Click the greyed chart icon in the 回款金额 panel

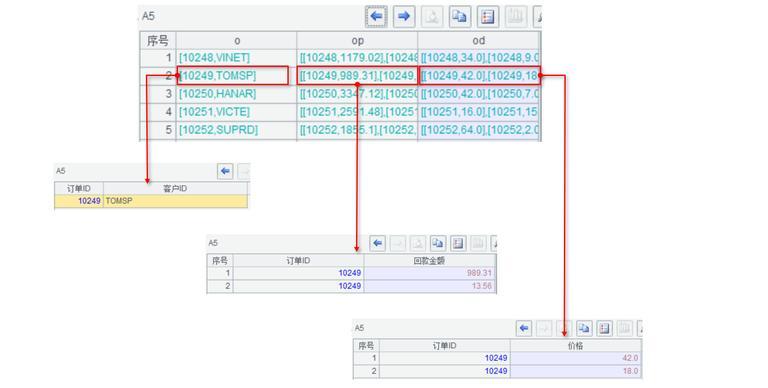pyautogui.click(x=478, y=243)
